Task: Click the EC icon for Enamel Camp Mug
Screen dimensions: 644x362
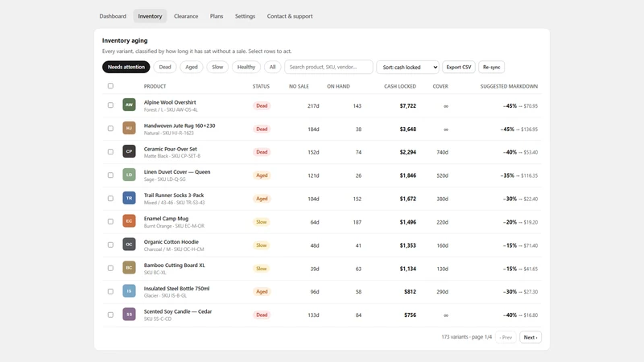Action: pos(129,220)
